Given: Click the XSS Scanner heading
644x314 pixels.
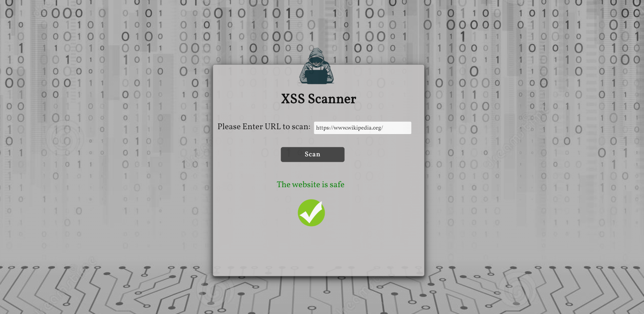Looking at the screenshot, I should [x=319, y=99].
